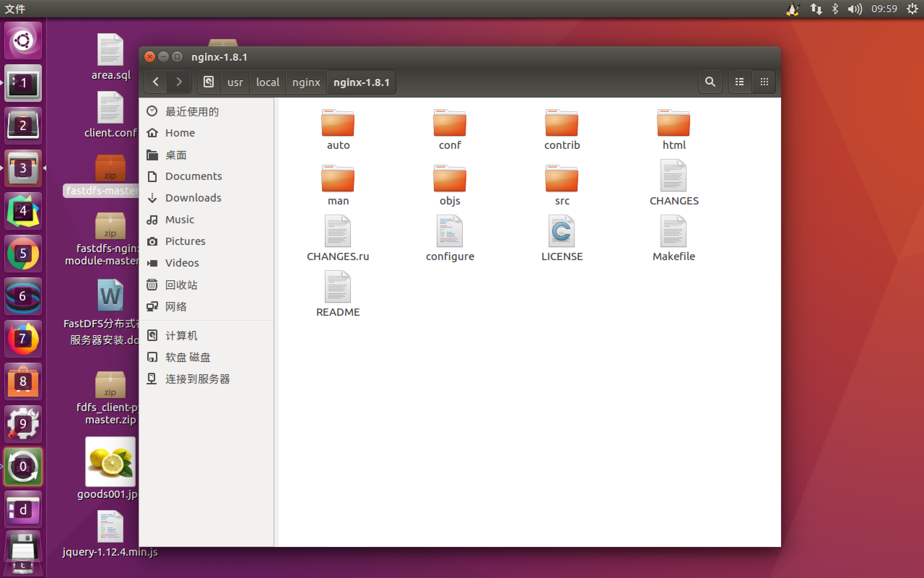Viewport: 924px width, 578px height.
Task: Select goods001 lemon image thumbnail
Action: tap(110, 461)
